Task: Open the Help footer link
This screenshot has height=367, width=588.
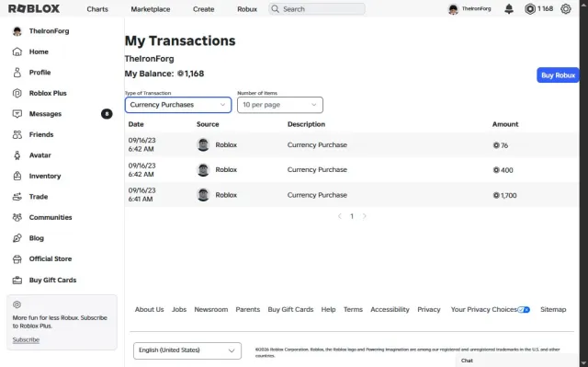Action: click(x=328, y=310)
